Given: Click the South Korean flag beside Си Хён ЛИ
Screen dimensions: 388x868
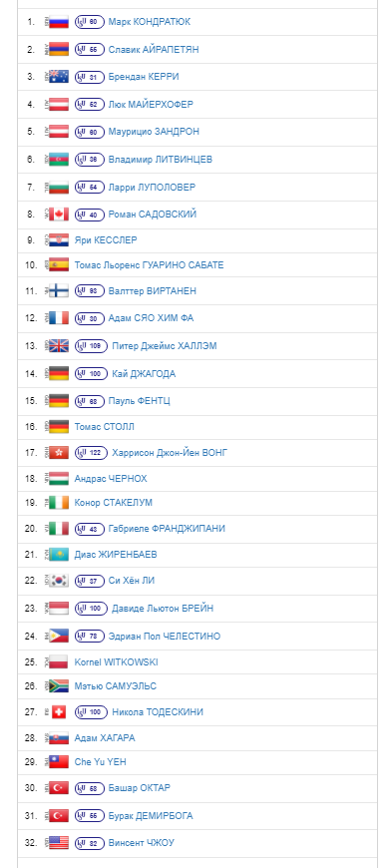Looking at the screenshot, I should (59, 581).
